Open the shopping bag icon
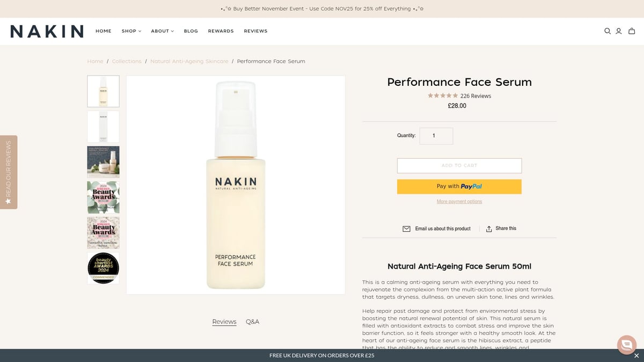Screen dimensions: 644x362 click(x=631, y=31)
